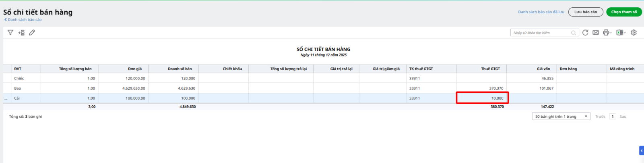The image size is (644, 163).
Task: Click the green Chọn tham số button
Action: [624, 12]
